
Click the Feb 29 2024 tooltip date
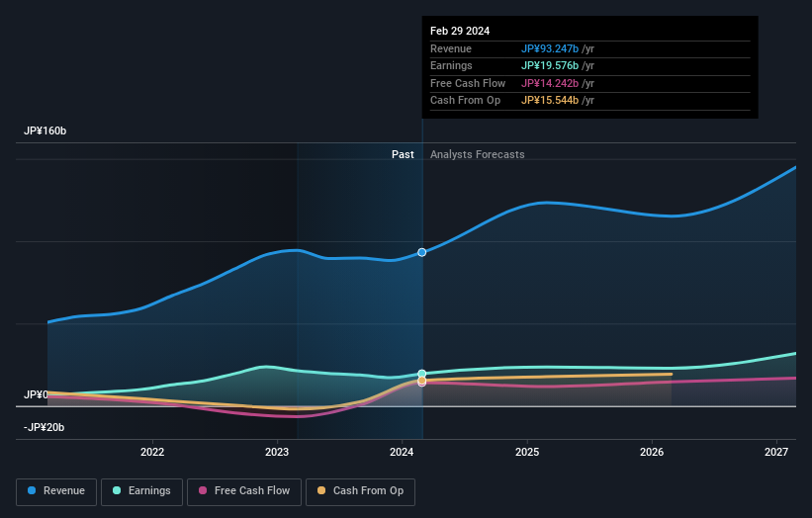click(x=460, y=31)
